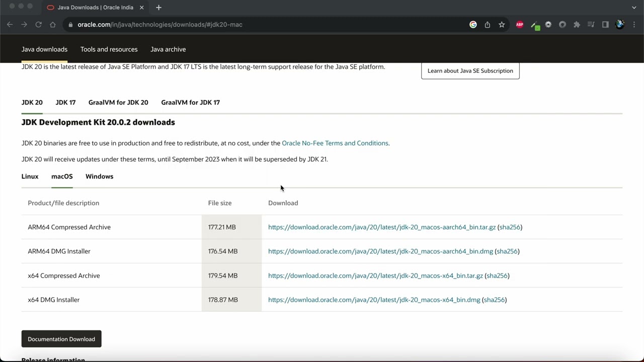Image resolution: width=644 pixels, height=362 pixels.
Task: Open sha256 link for x64 Compressed Archive
Action: (x=497, y=276)
